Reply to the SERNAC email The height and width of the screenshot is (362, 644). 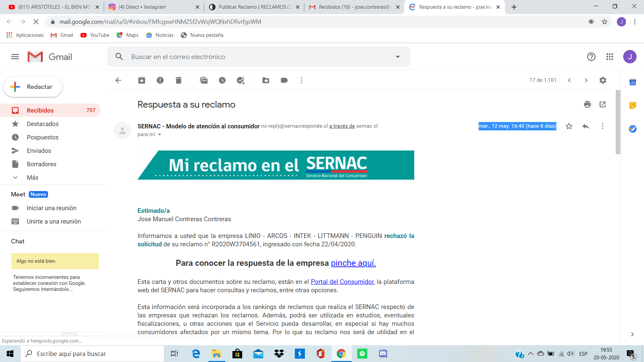pyautogui.click(x=586, y=126)
